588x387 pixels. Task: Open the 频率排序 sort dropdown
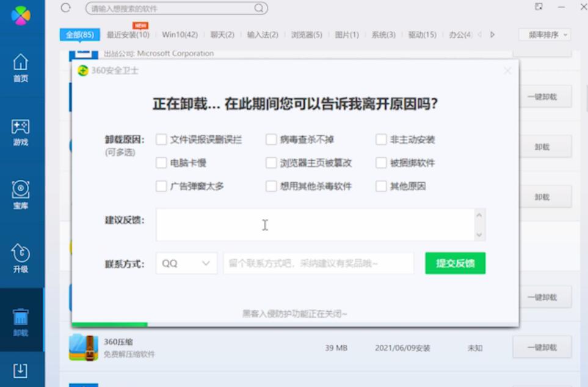click(x=545, y=35)
